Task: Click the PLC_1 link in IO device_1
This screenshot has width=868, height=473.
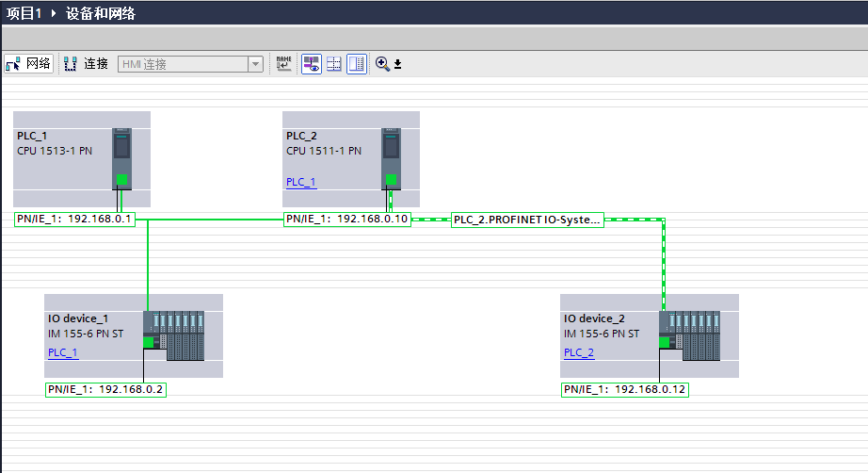Action: tap(63, 352)
